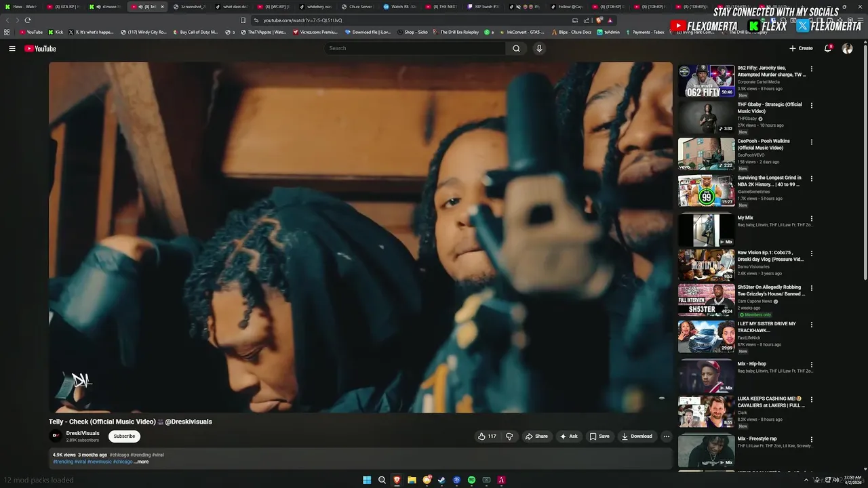Viewport: 868px width, 488px height.
Task: Open the txAdmin bookmark
Action: [608, 32]
